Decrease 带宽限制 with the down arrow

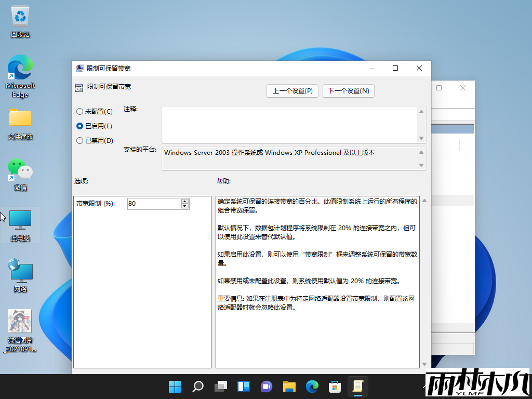[185, 206]
